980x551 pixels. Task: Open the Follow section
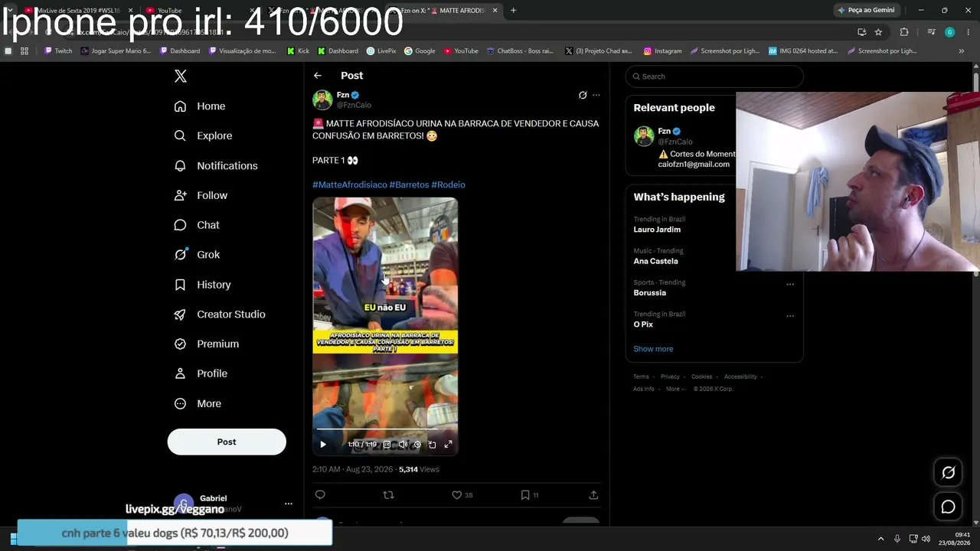pyautogui.click(x=201, y=195)
